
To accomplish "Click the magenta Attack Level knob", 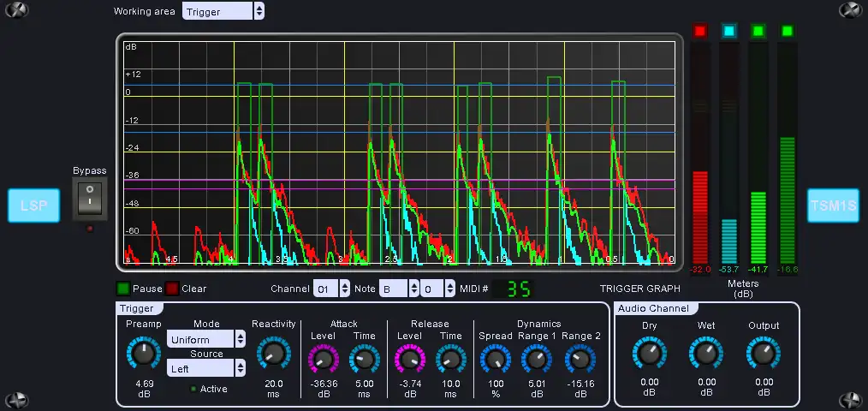I will pos(324,360).
